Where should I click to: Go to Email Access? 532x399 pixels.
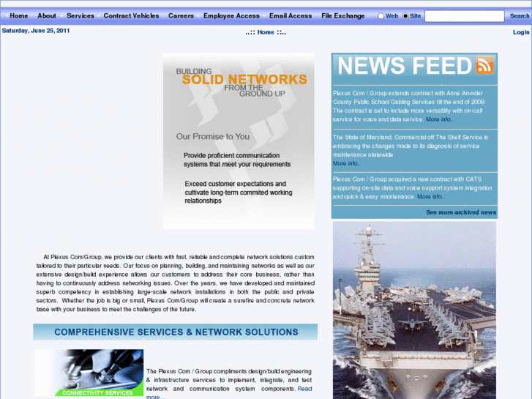pos(291,15)
